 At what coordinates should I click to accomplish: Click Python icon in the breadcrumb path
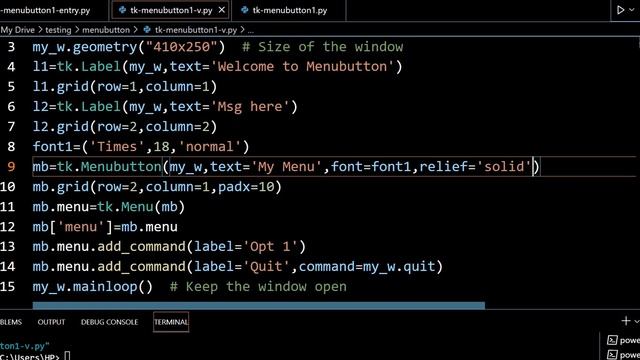(x=147, y=30)
